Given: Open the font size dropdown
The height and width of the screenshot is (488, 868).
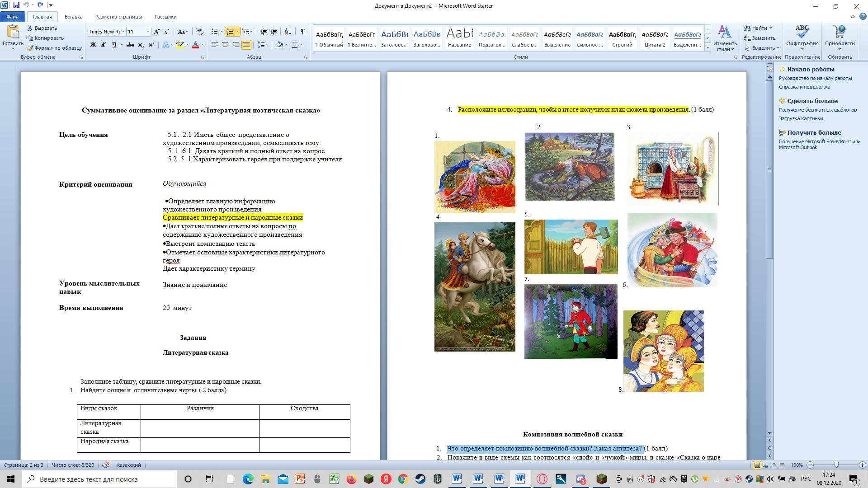Looking at the screenshot, I should pos(148,32).
